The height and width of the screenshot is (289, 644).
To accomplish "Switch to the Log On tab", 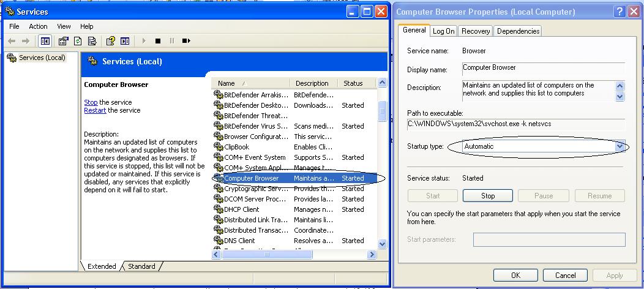I will click(444, 31).
